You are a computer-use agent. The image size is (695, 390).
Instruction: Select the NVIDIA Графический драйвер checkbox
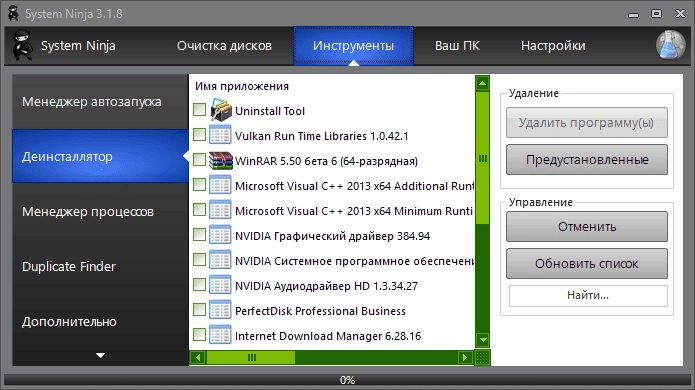(x=199, y=234)
